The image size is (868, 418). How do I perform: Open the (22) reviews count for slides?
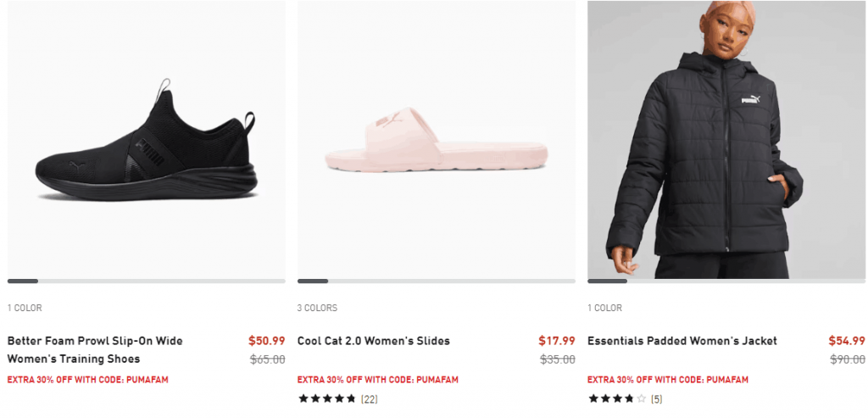[x=370, y=398]
